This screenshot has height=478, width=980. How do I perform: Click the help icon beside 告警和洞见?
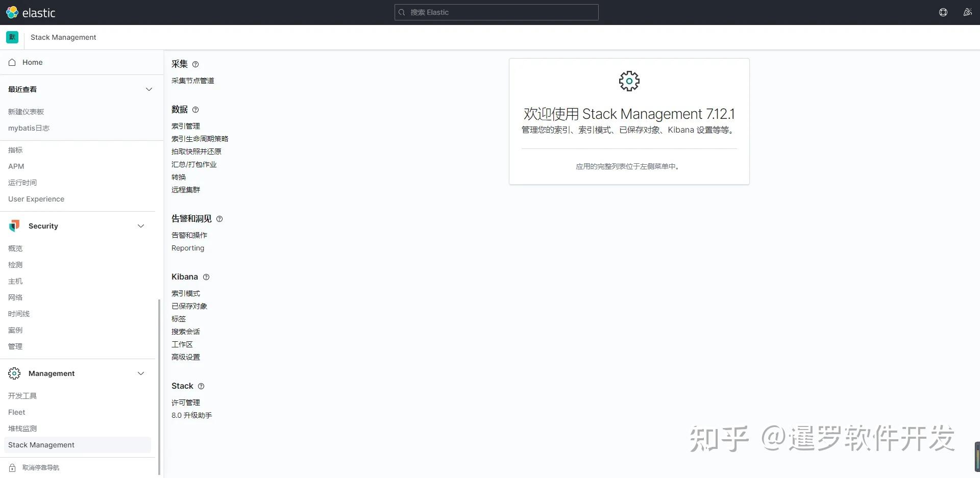click(219, 219)
